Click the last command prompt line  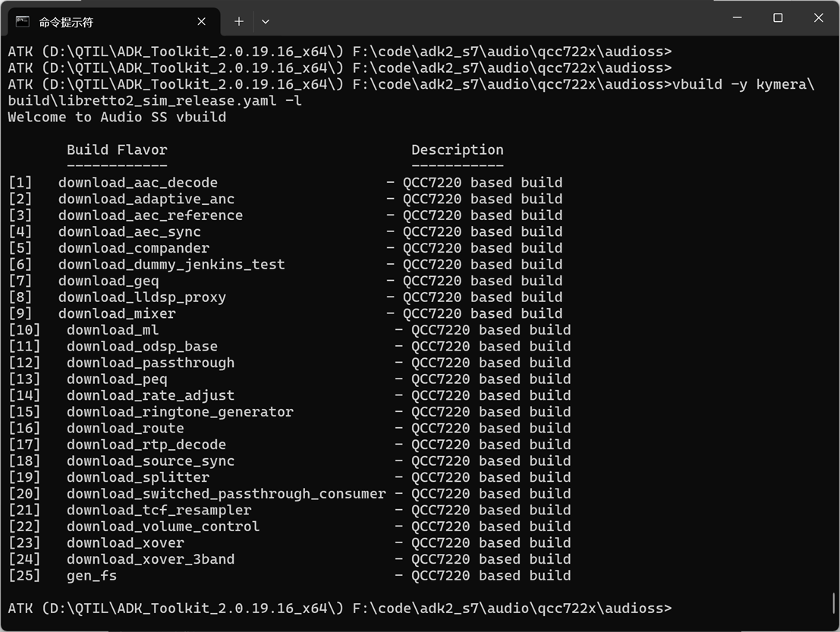tap(339, 608)
